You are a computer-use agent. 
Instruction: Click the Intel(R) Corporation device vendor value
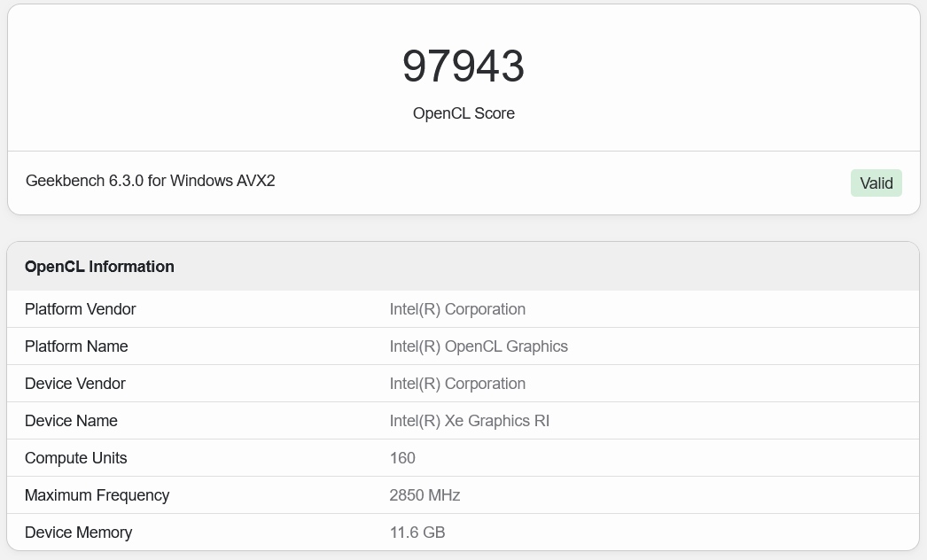click(457, 384)
